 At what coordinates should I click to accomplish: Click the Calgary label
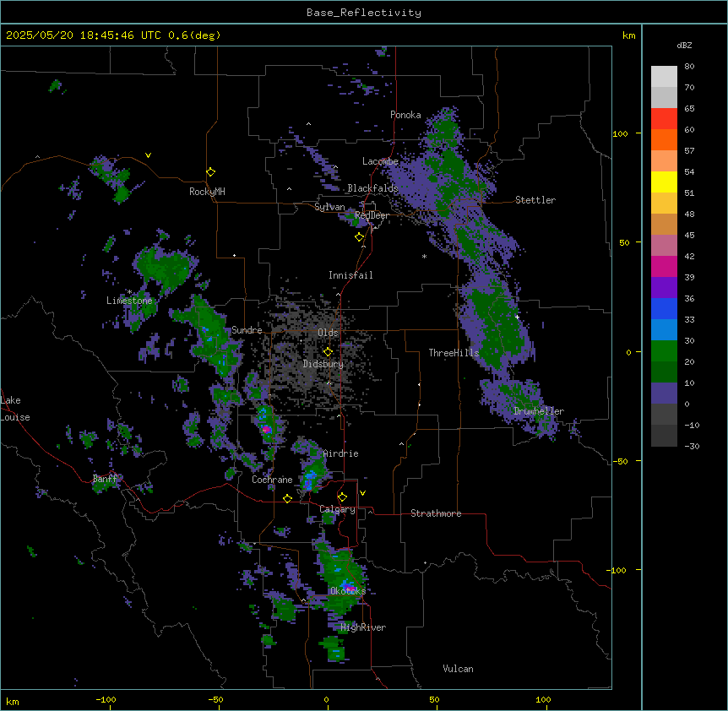337,509
